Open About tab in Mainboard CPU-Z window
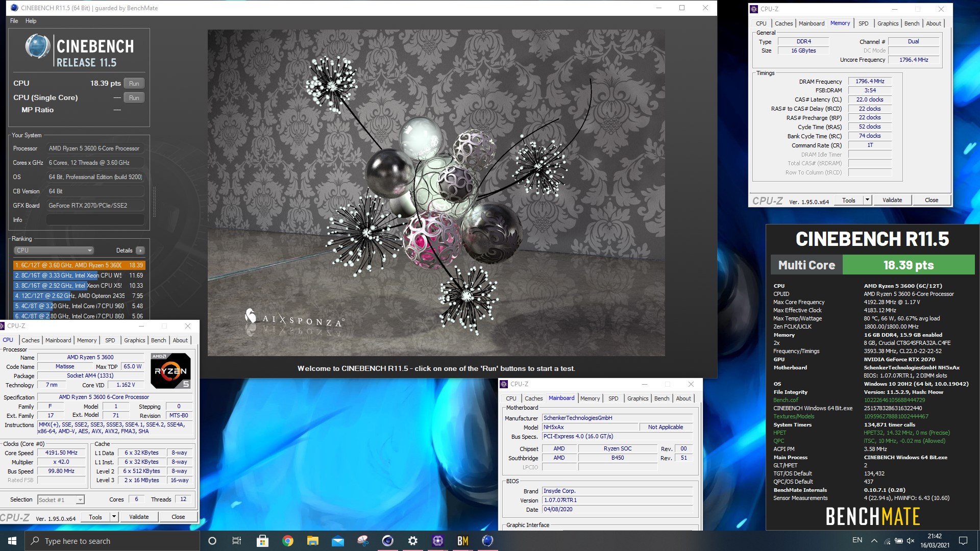This screenshot has width=980, height=551. click(683, 398)
